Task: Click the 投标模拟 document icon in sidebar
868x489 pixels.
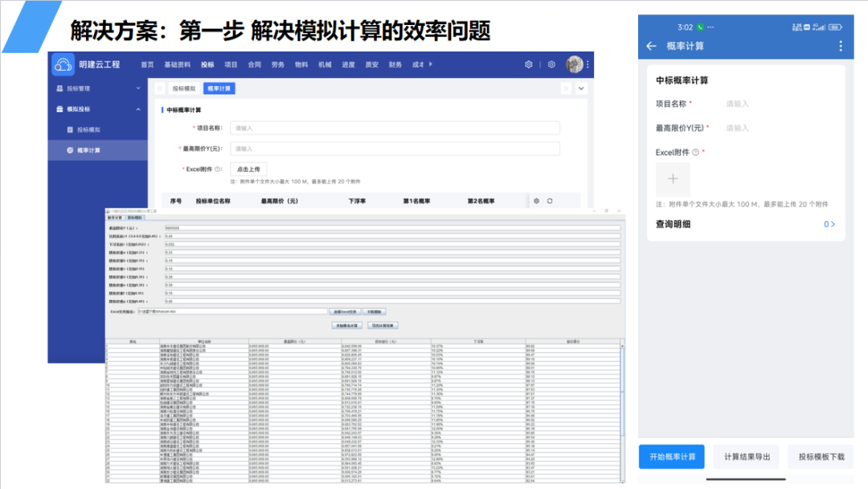Action: (x=70, y=129)
